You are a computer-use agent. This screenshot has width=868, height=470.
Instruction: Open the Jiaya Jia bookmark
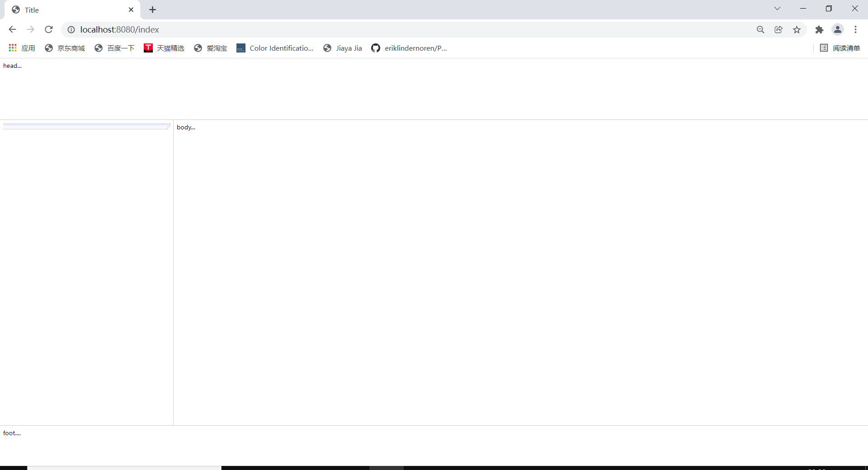(x=343, y=48)
